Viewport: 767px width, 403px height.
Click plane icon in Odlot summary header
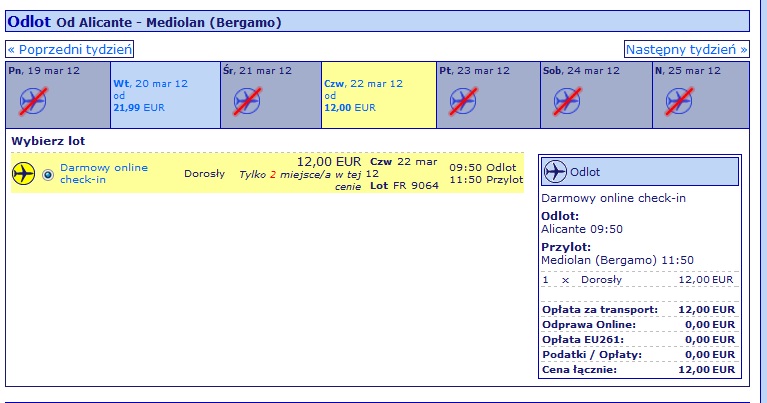coord(555,172)
